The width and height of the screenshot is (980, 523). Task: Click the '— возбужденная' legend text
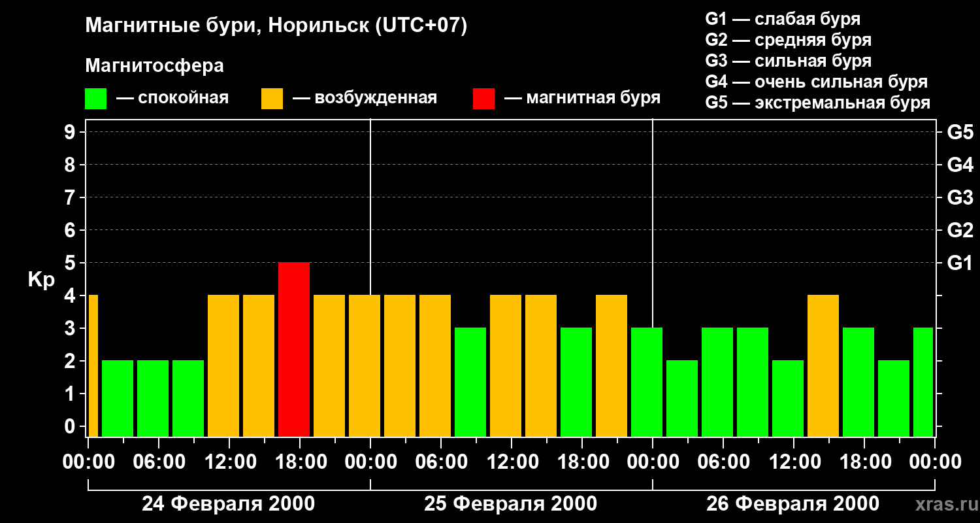(x=365, y=98)
